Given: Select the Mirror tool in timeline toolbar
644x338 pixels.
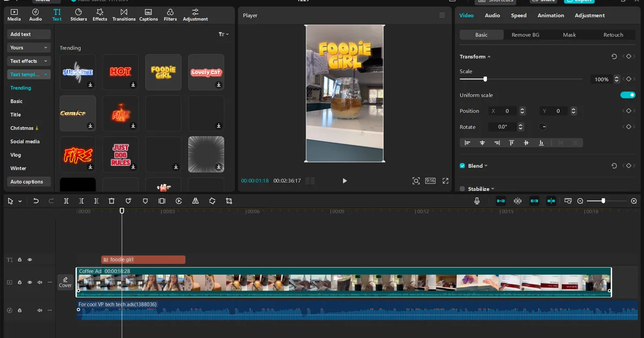Looking at the screenshot, I should (195, 201).
